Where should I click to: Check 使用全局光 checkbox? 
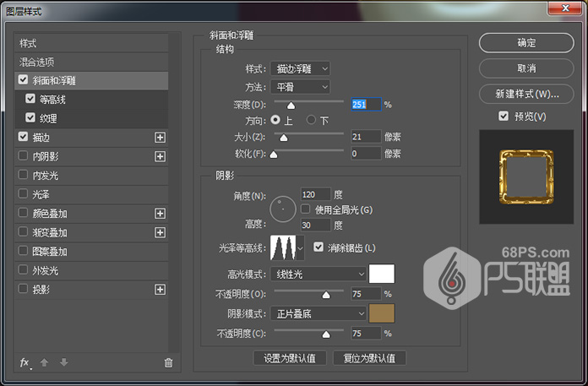(305, 209)
